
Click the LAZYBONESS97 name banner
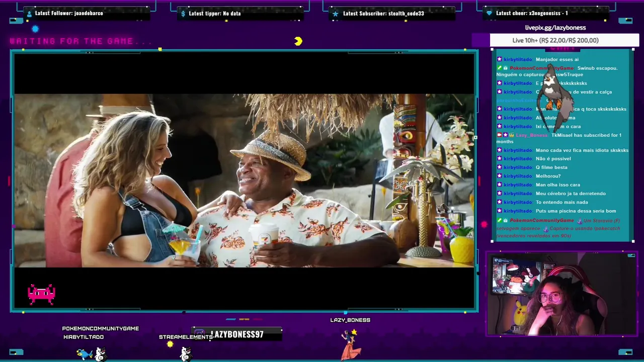(x=237, y=334)
